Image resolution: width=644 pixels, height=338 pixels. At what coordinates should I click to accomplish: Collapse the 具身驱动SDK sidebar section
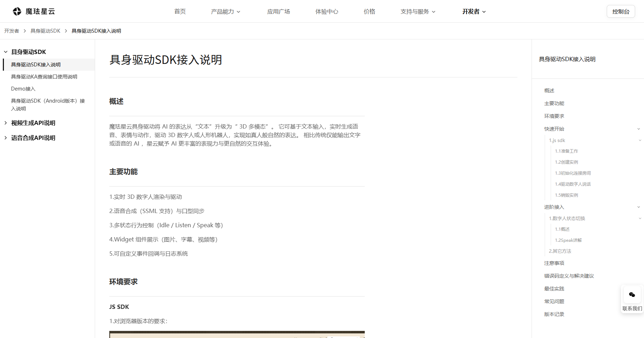[x=6, y=52]
